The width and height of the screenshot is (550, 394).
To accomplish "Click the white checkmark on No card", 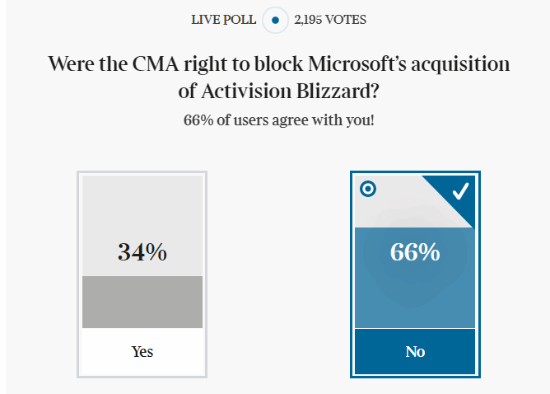I will click(461, 191).
